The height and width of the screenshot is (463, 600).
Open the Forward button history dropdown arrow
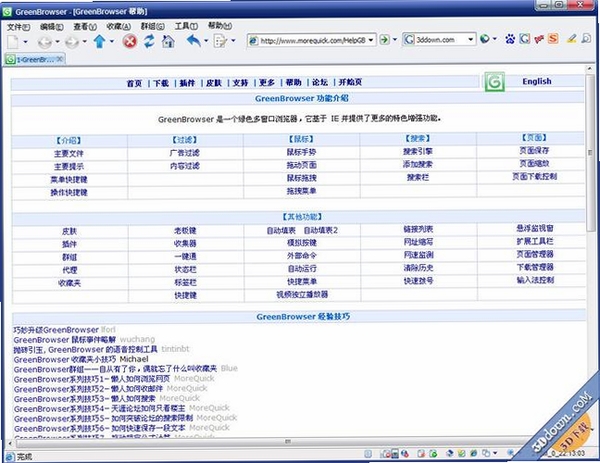[x=84, y=41]
